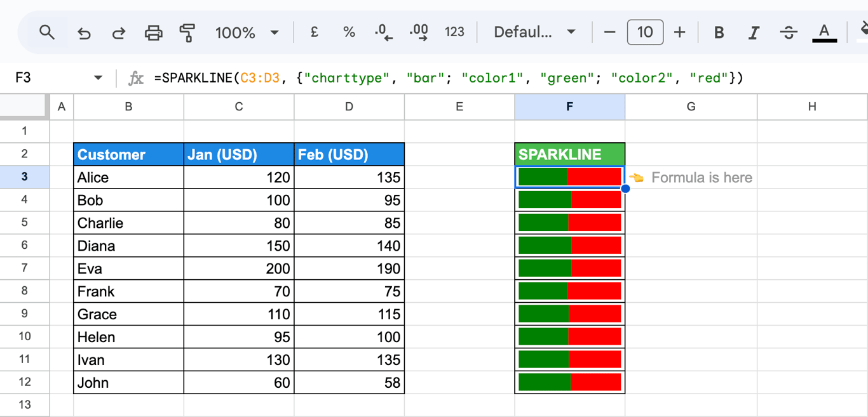This screenshot has width=868, height=417.
Task: Click the font size field showing 10
Action: 645,32
